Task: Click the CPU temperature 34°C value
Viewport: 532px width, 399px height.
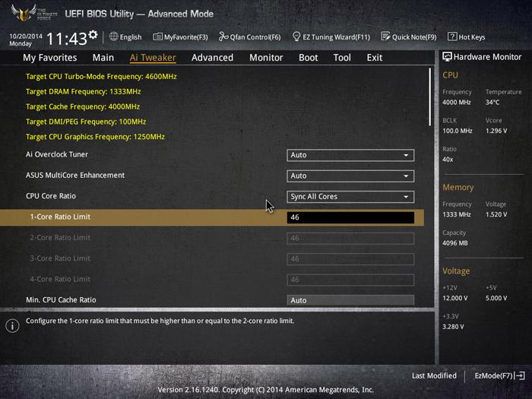Action: pos(492,102)
